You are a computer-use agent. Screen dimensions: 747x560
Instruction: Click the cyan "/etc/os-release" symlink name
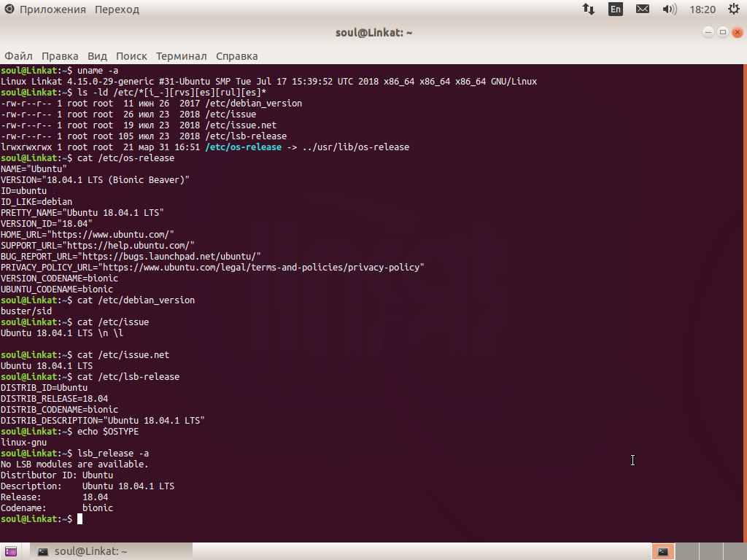coord(244,147)
